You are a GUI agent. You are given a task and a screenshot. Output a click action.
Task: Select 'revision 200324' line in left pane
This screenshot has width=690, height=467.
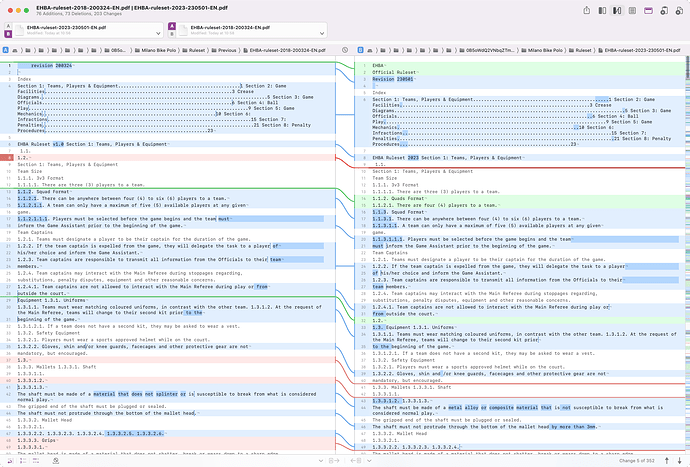coord(51,66)
